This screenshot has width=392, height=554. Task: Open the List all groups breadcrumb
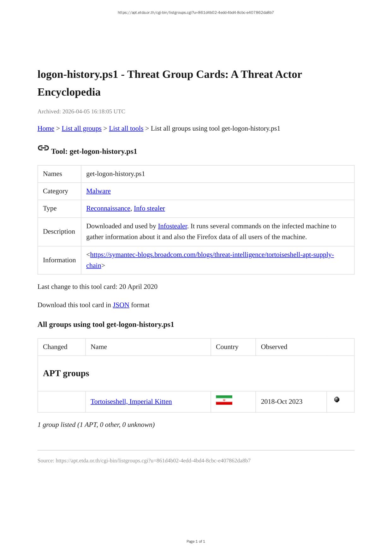(x=81, y=128)
